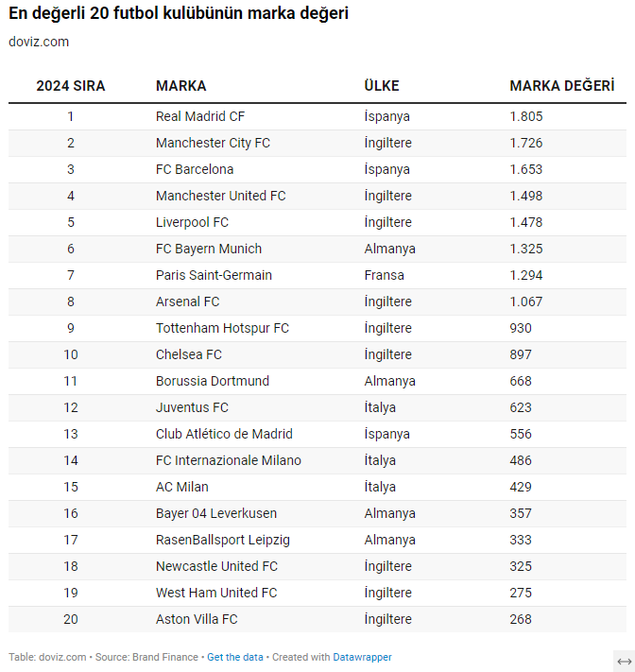Click the 'MARKA' column header
This screenshot has height=672, width=635.
pyautogui.click(x=180, y=86)
